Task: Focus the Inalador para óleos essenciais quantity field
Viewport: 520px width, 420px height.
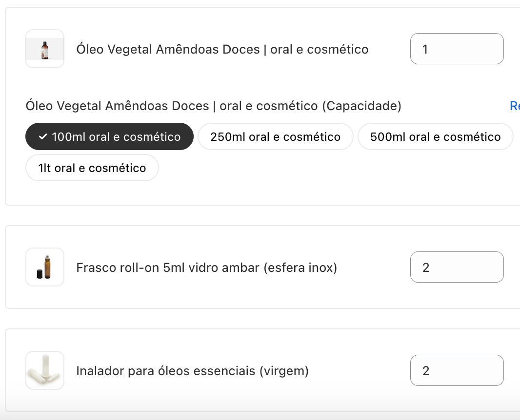Action: (457, 370)
